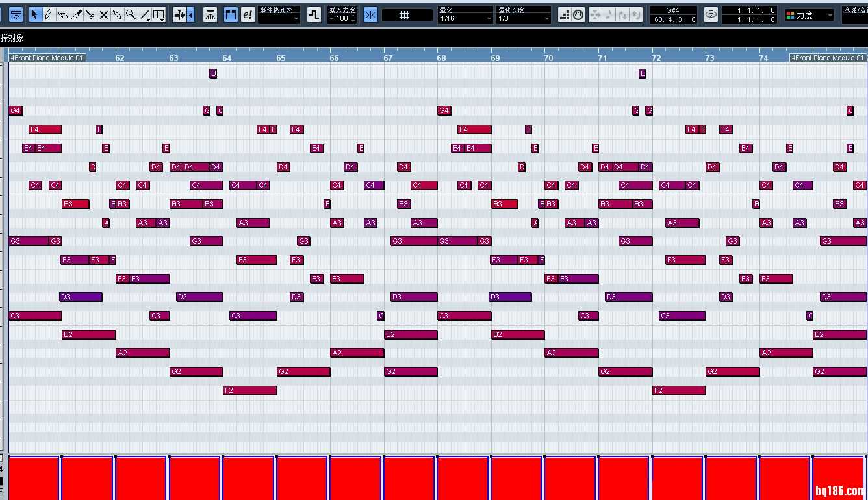
Task: Toggle the Autoscroll button
Action: click(x=180, y=14)
